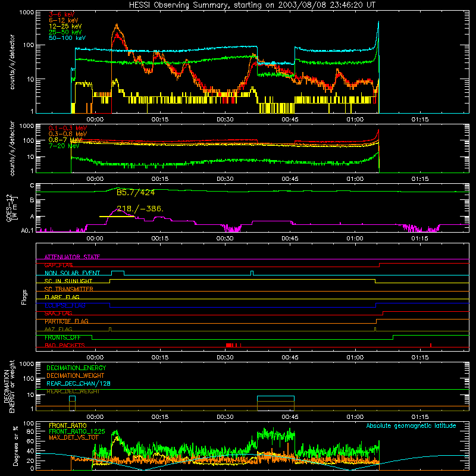
Task: Select the 50-100 keV legend label
Action: click(x=67, y=38)
